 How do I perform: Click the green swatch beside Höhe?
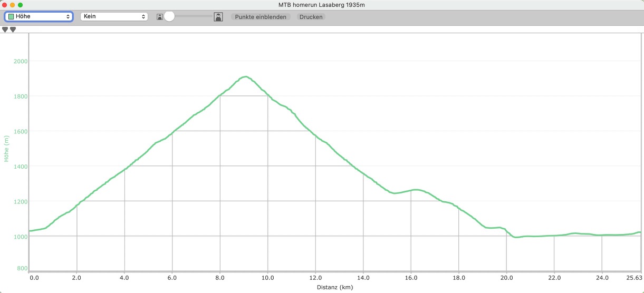(x=11, y=17)
